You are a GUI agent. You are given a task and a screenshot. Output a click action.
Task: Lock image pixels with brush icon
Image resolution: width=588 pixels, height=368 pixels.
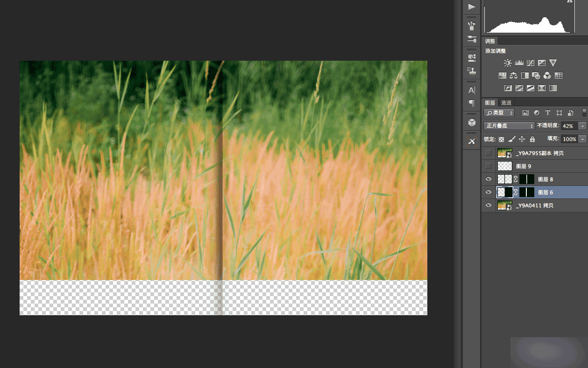[x=512, y=139]
